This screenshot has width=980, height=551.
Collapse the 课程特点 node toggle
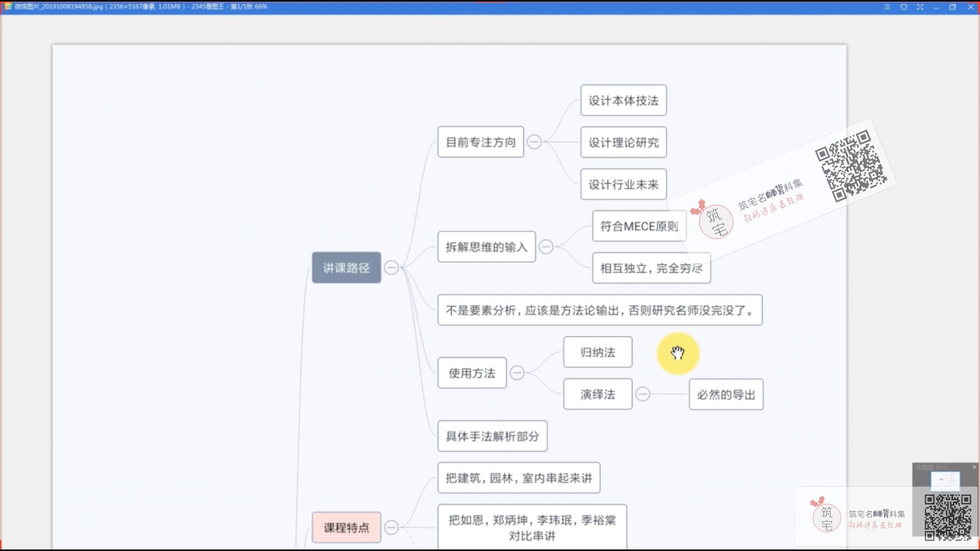pyautogui.click(x=391, y=528)
